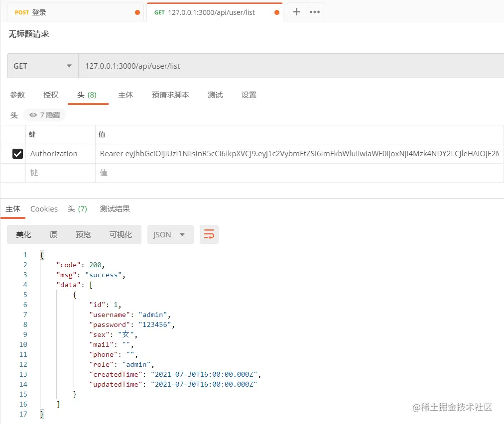Click the unsaved dot on POST 登录 tab

coord(137,12)
